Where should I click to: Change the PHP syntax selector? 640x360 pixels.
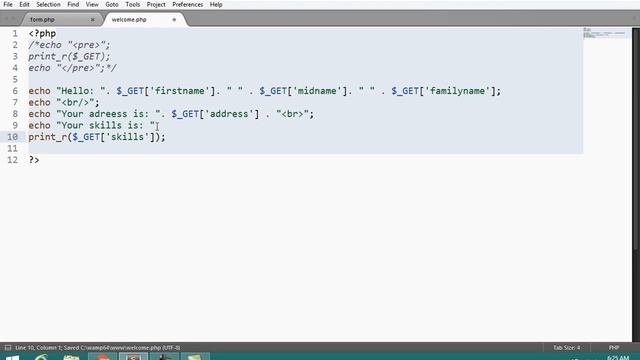click(614, 348)
